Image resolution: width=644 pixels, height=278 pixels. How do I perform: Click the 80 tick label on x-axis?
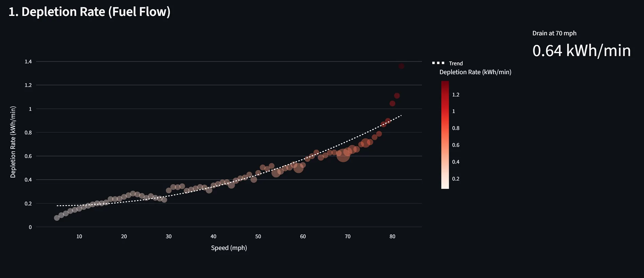392,236
